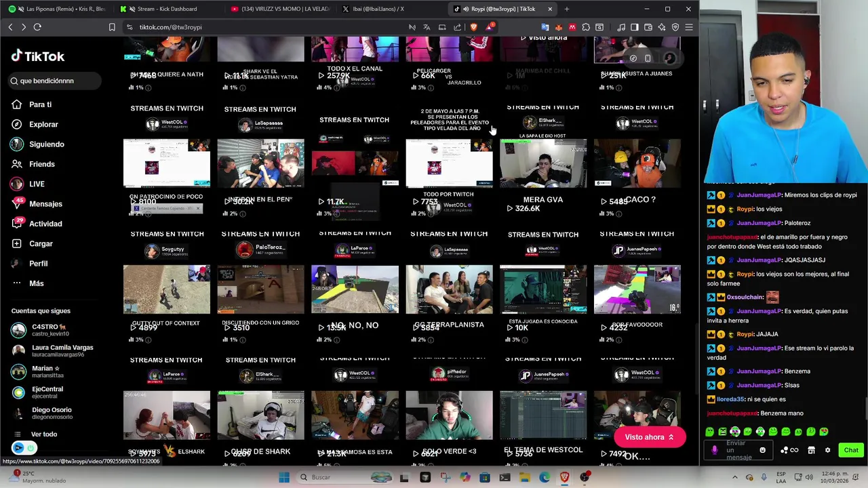Open the Brave Rewards triangle icon
Screen dimensions: 868x488
tap(490, 27)
